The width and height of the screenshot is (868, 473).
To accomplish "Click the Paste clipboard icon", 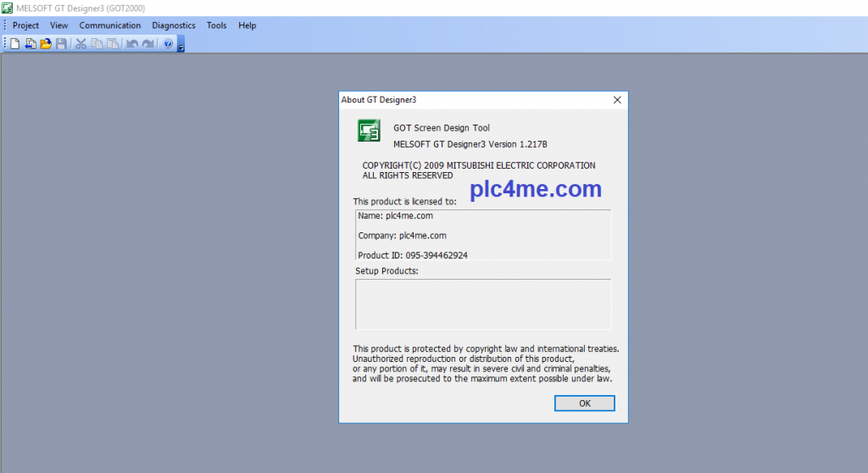I will point(113,44).
